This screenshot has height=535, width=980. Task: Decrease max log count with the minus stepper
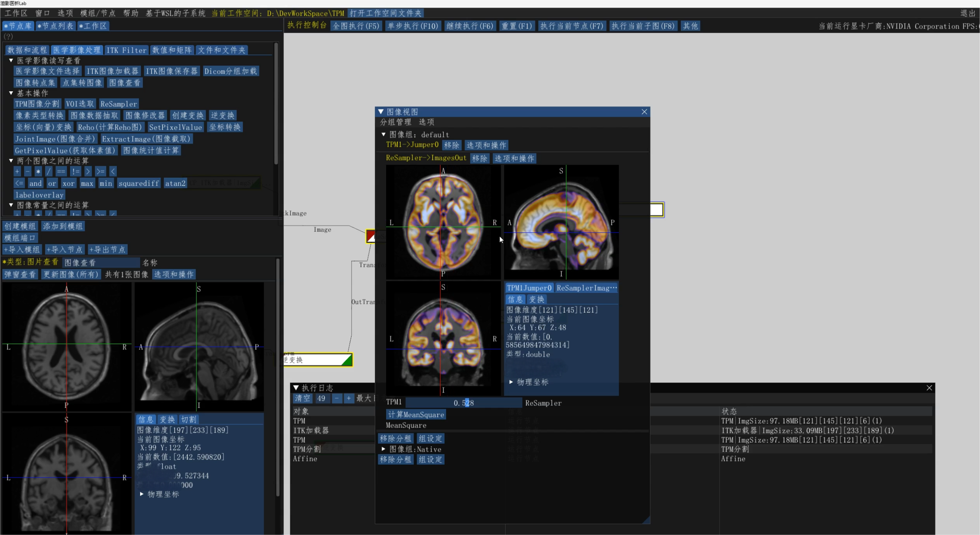click(337, 399)
